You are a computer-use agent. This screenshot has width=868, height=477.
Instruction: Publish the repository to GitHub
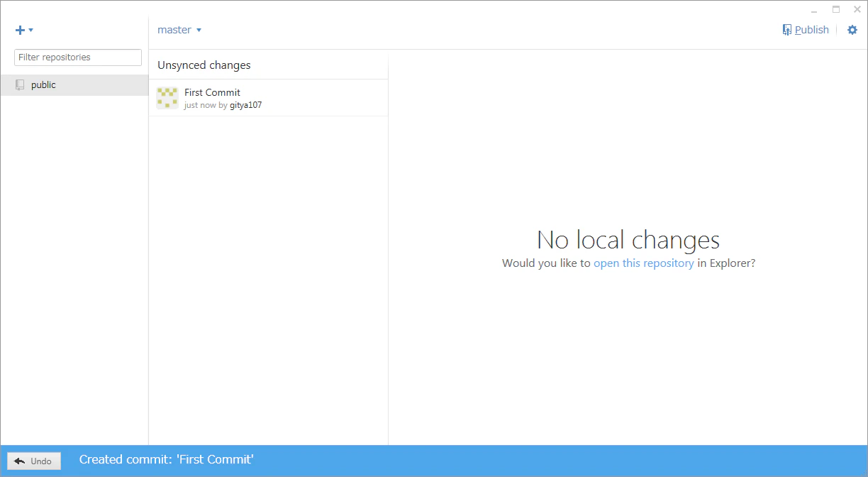tap(806, 30)
